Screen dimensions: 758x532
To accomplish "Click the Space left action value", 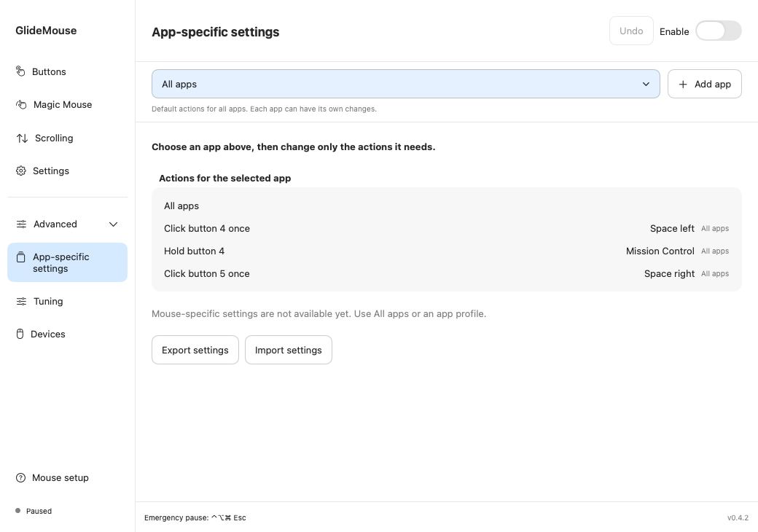I will pyautogui.click(x=672, y=229).
